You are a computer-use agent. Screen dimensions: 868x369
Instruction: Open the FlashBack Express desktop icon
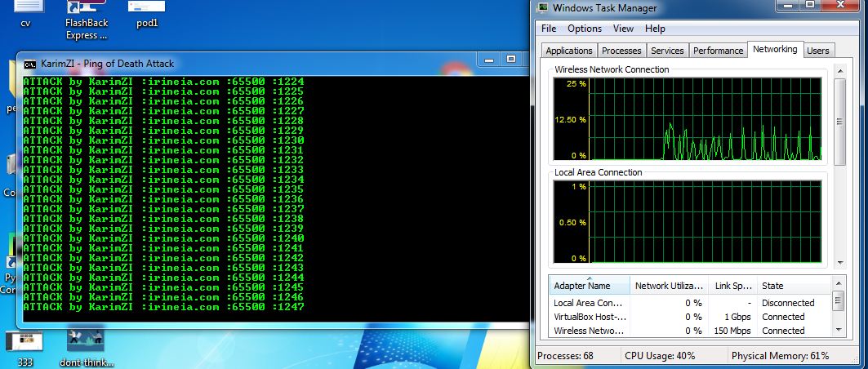pyautogui.click(x=86, y=20)
